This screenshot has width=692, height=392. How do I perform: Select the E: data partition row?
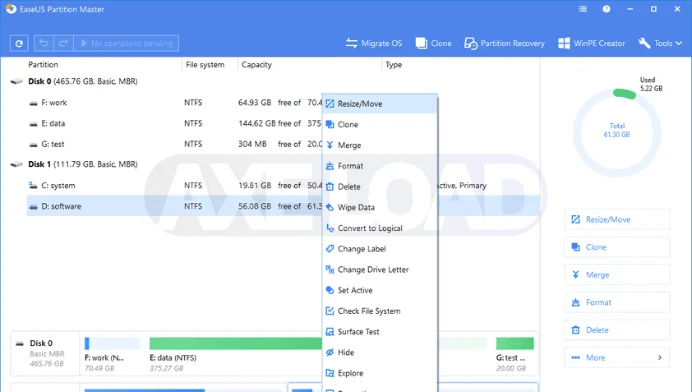pyautogui.click(x=282, y=123)
